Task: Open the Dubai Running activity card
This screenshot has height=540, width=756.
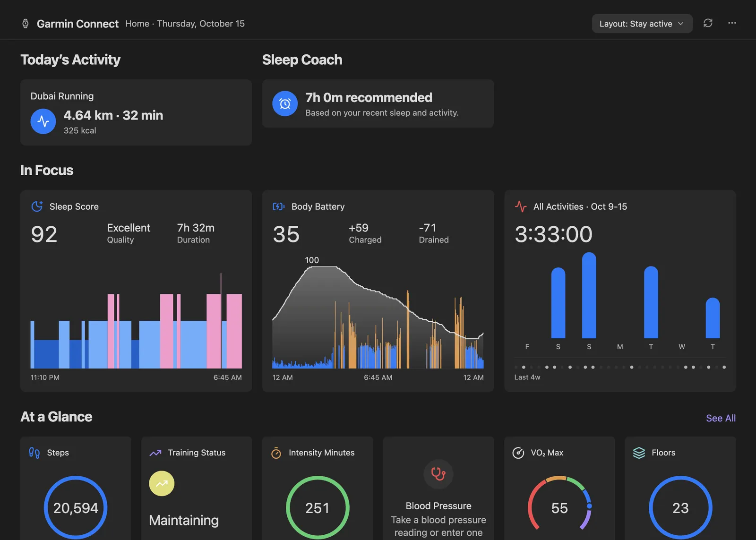Action: click(136, 112)
